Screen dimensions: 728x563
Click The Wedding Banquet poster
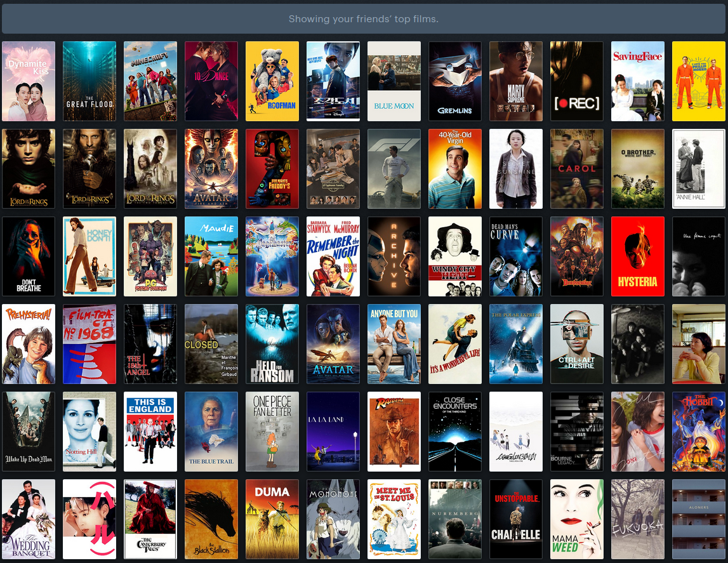(29, 519)
